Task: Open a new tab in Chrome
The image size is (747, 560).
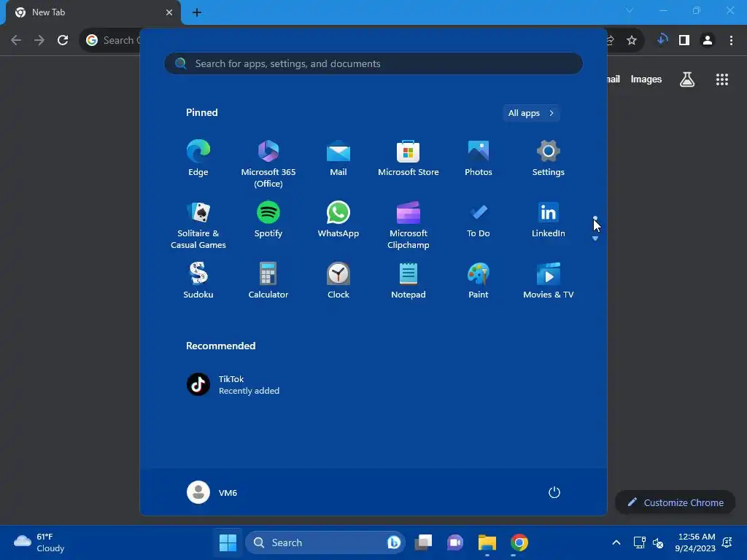Action: [x=197, y=12]
